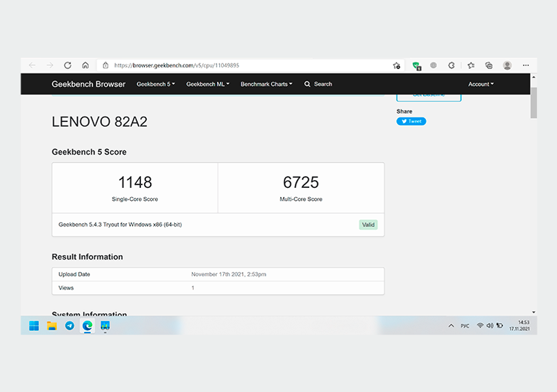Viewport: 557px width, 392px height.
Task: Click the Single-Core Score label
Action: pyautogui.click(x=135, y=200)
